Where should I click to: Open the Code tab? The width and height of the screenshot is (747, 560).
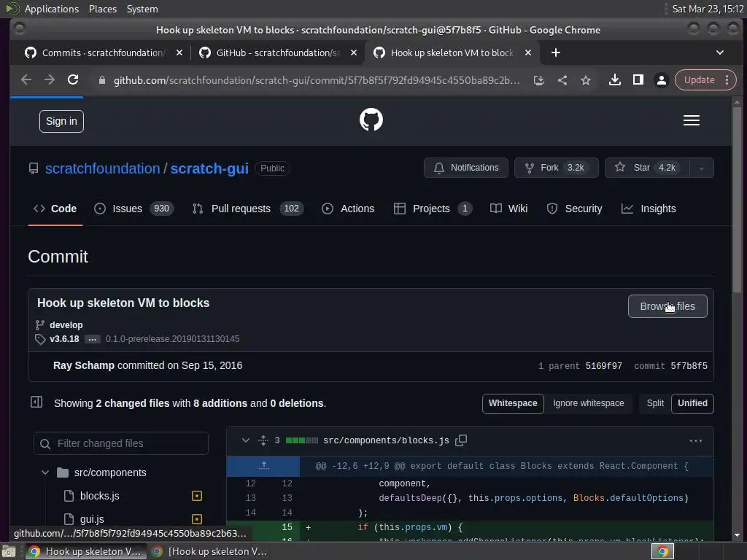click(55, 209)
